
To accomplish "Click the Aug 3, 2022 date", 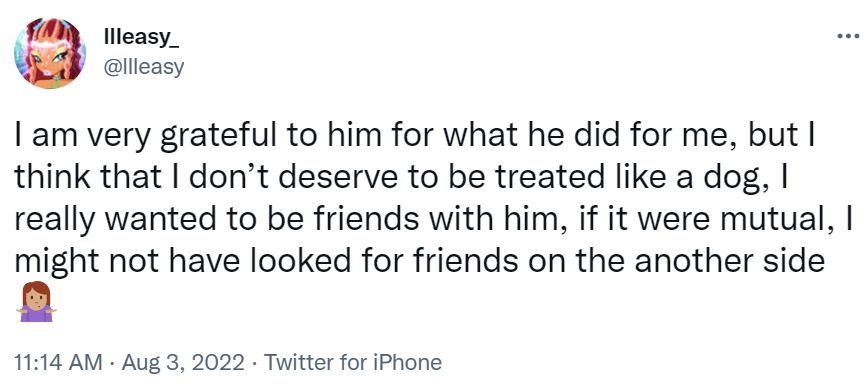I will 182,362.
